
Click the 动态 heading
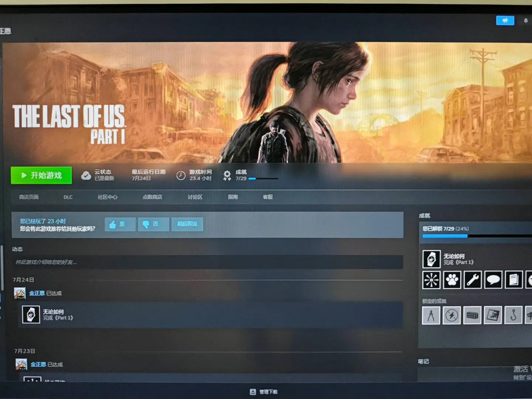pos(17,249)
